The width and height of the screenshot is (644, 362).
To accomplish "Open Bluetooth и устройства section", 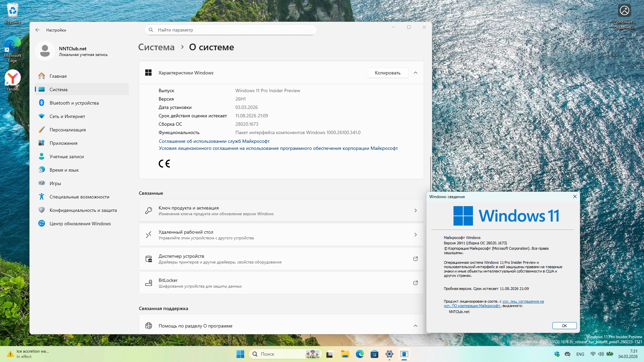I will pyautogui.click(x=74, y=103).
